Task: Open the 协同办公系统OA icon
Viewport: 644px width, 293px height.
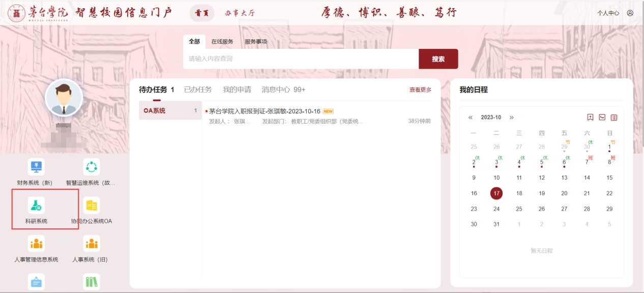Action: click(92, 206)
